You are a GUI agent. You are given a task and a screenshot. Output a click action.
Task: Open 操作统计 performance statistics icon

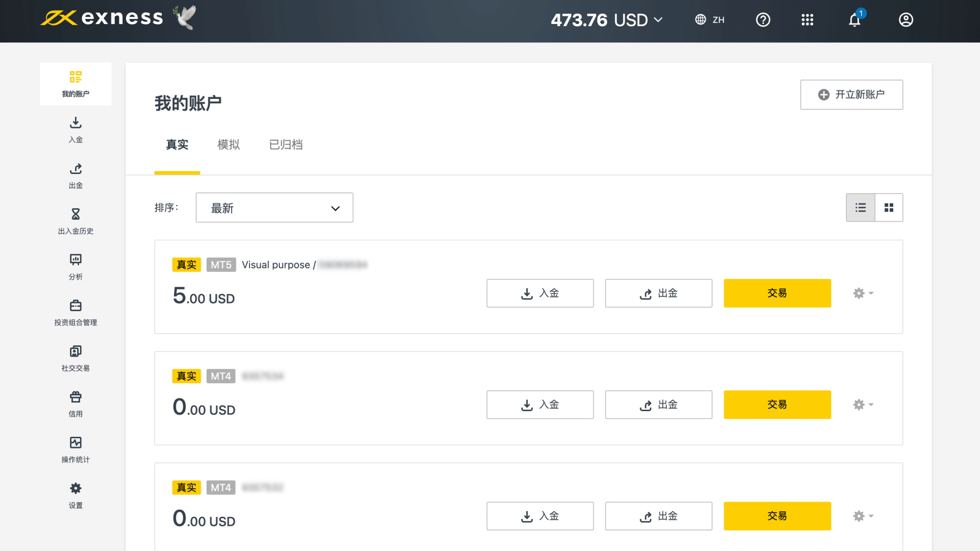[x=76, y=449]
